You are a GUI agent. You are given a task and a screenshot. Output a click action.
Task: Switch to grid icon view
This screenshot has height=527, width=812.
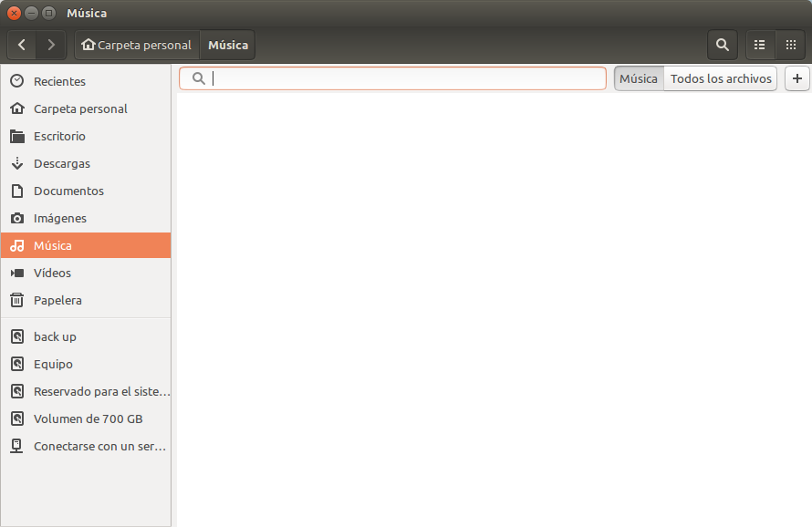790,45
